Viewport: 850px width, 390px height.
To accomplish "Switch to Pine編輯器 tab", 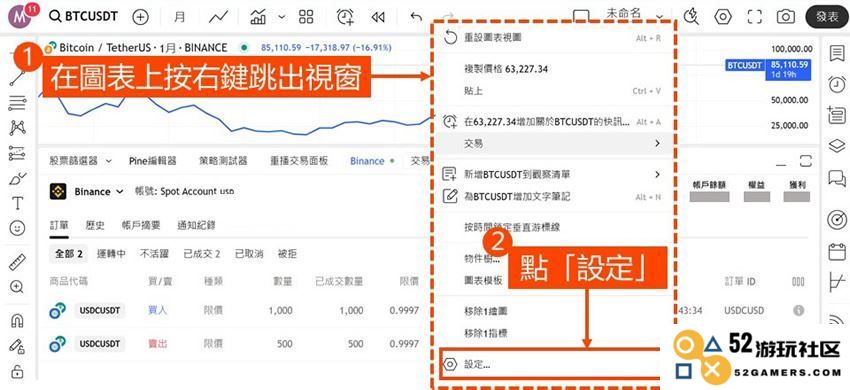I will (153, 161).
